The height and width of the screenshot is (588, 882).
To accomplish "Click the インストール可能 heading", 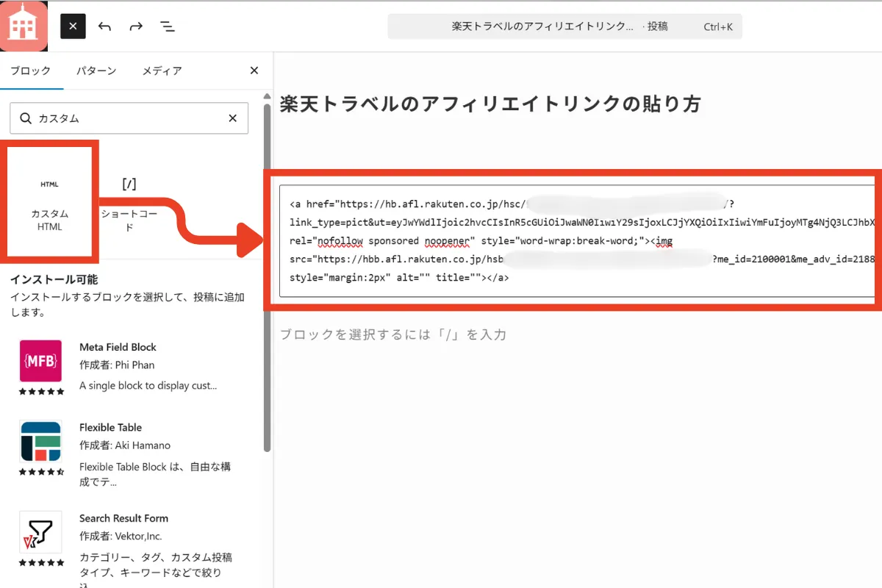I will (54, 279).
